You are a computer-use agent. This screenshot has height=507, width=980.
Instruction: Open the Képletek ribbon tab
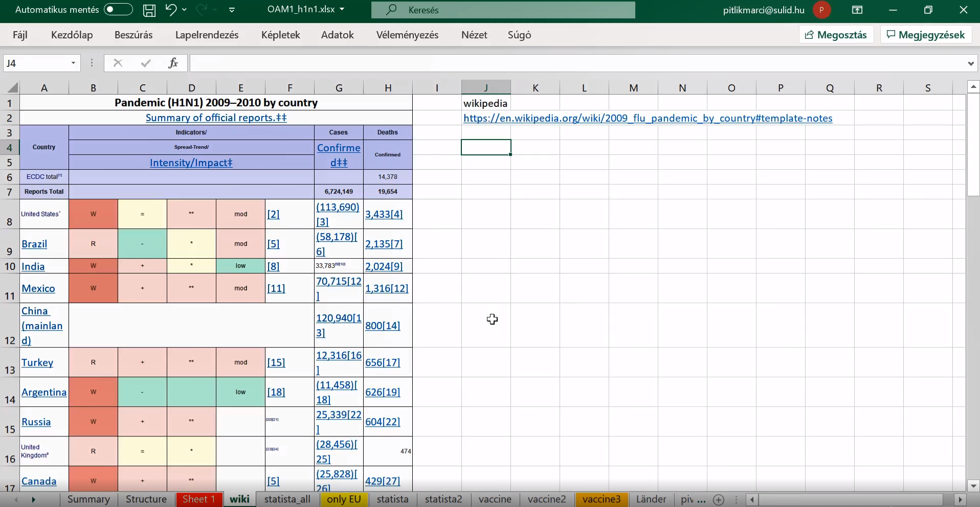pos(281,35)
